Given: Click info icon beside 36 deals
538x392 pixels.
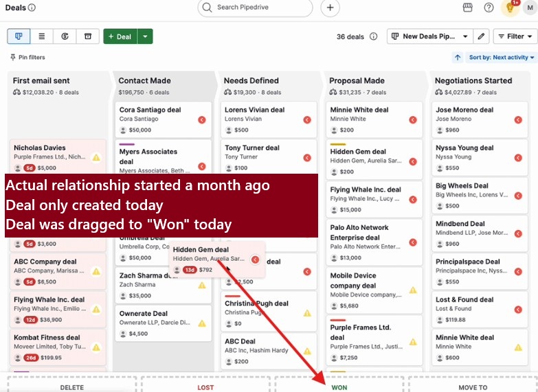Looking at the screenshot, I should (x=374, y=36).
